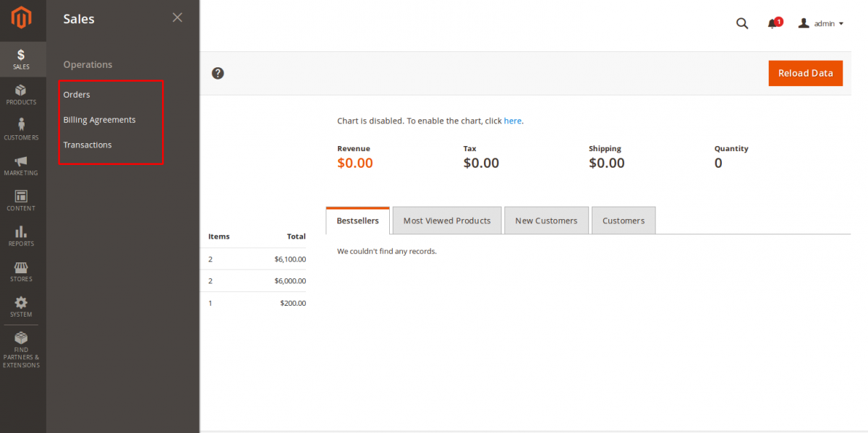The image size is (868, 433).
Task: Open the notifications bell
Action: 773,23
